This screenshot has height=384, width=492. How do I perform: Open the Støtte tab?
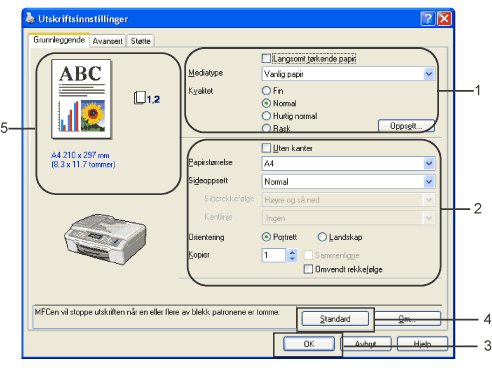point(140,41)
